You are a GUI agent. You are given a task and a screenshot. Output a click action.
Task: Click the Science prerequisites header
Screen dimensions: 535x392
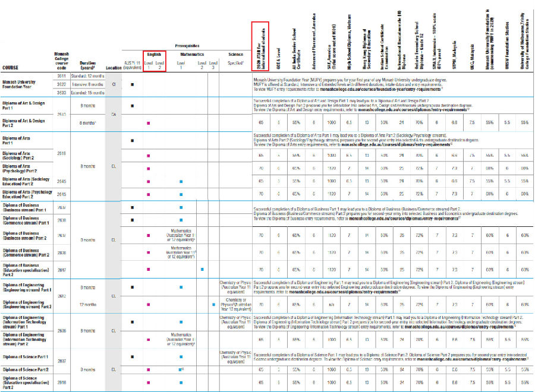pos(236,54)
